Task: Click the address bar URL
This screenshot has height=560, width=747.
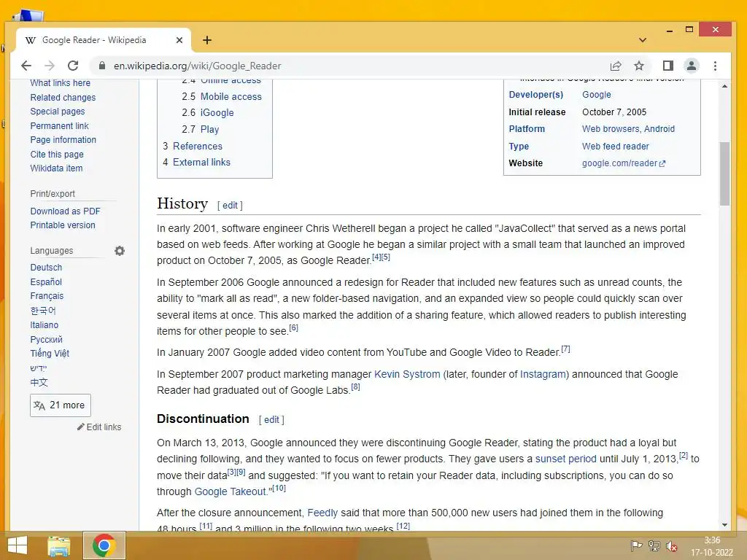Action: point(197,66)
